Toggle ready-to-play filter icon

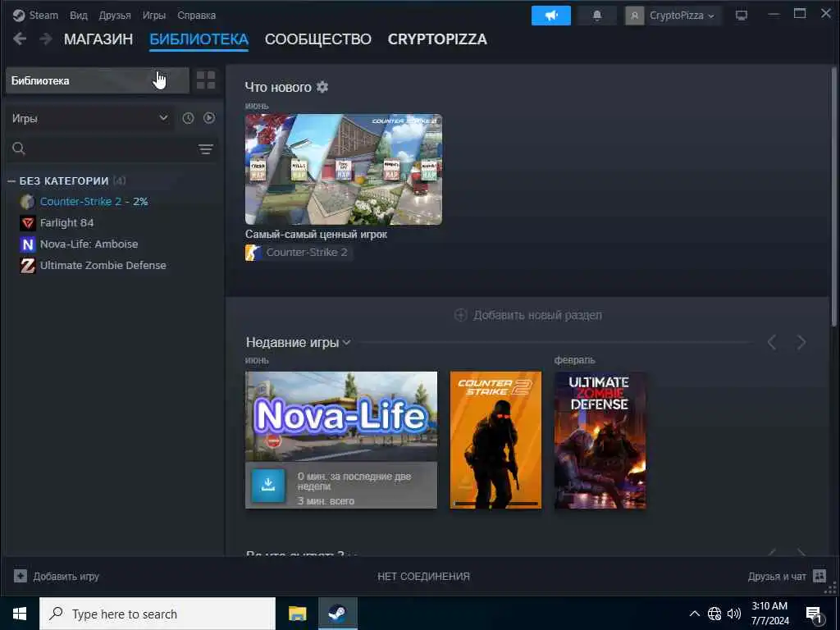tap(209, 118)
